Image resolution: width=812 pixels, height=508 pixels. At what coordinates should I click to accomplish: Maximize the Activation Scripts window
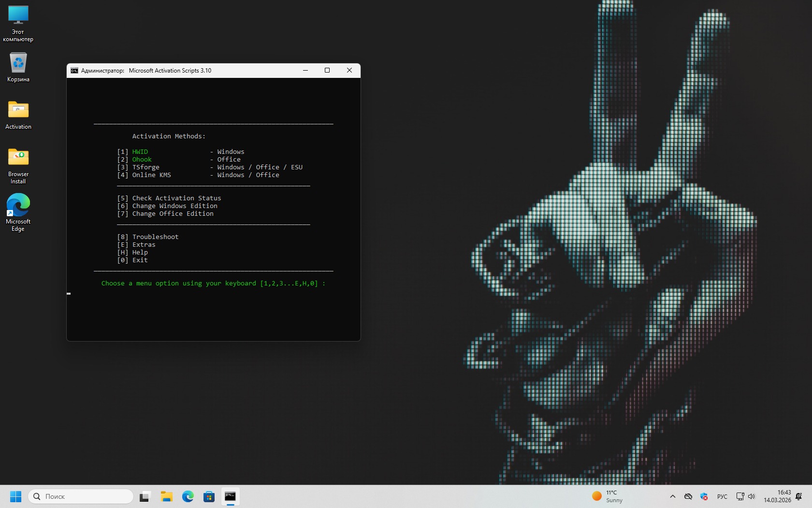[327, 71]
